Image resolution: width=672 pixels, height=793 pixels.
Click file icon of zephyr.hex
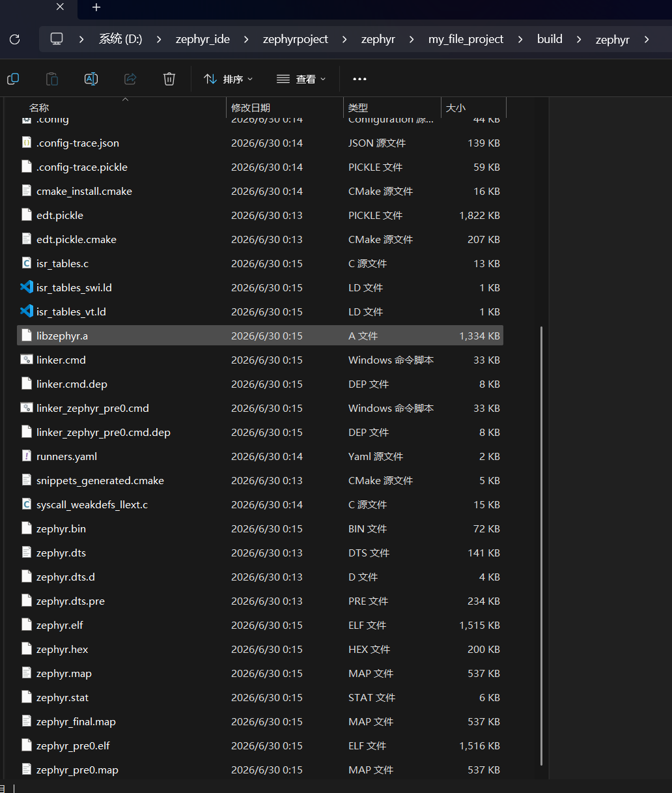pos(27,649)
